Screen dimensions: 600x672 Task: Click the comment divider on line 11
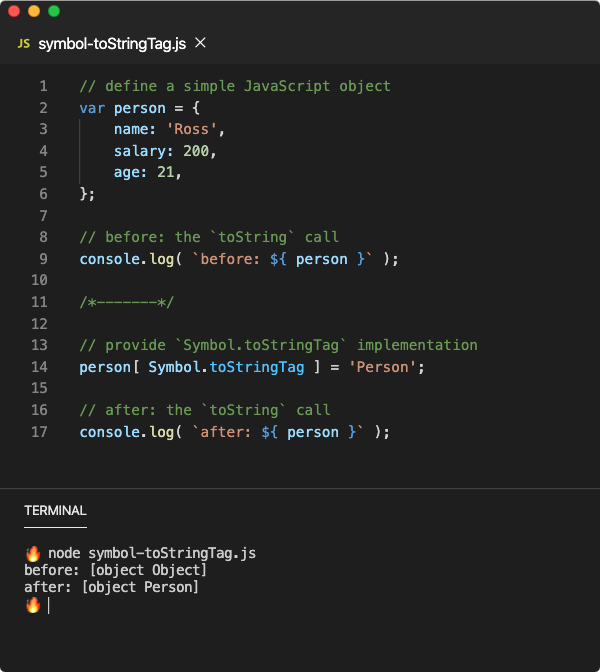127,302
